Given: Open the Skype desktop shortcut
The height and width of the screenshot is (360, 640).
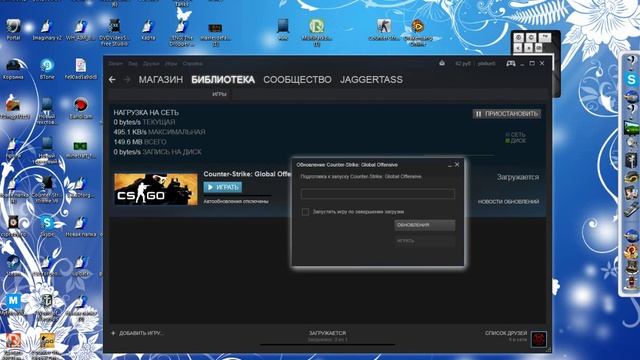Looking at the screenshot, I should click(47, 227).
